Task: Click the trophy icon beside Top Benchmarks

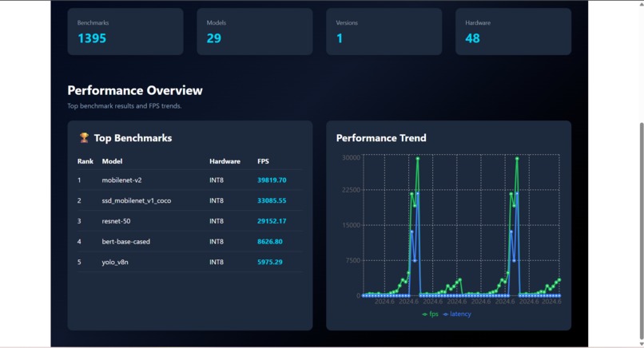Action: pyautogui.click(x=84, y=138)
